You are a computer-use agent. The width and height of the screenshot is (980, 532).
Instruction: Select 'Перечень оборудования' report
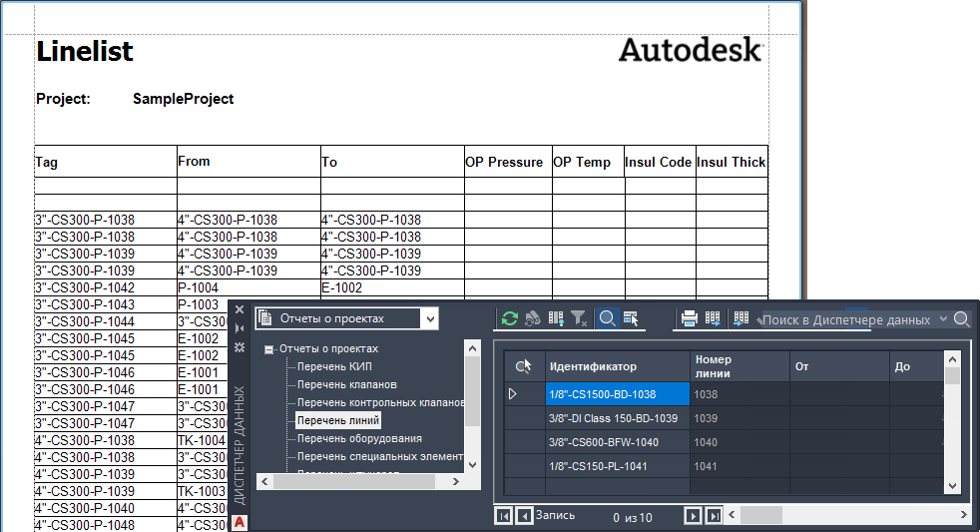tap(359, 439)
